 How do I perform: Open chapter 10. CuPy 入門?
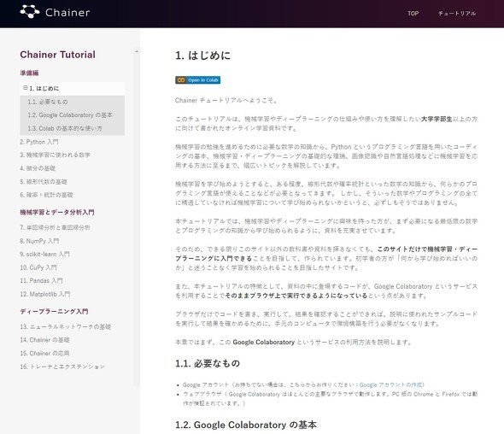click(x=38, y=267)
